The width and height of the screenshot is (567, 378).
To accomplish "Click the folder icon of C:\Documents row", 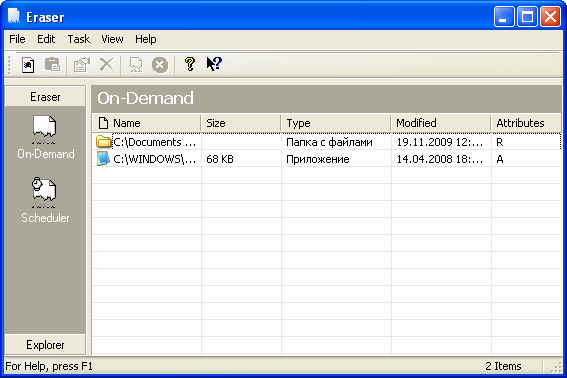I will [x=103, y=141].
